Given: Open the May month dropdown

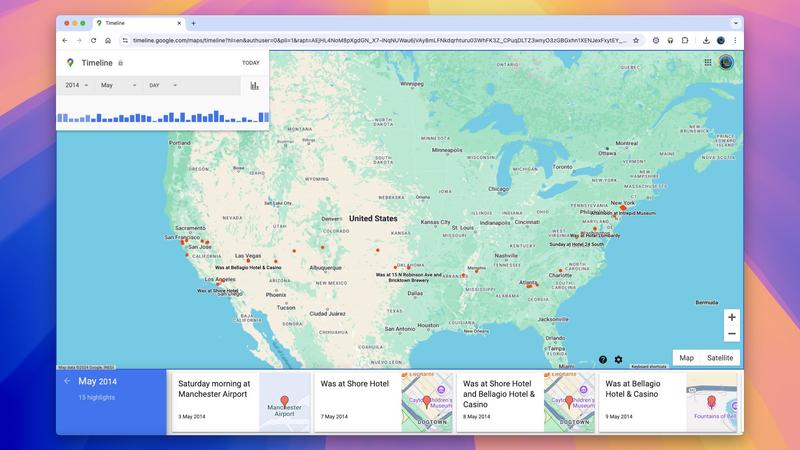Looking at the screenshot, I should [118, 85].
